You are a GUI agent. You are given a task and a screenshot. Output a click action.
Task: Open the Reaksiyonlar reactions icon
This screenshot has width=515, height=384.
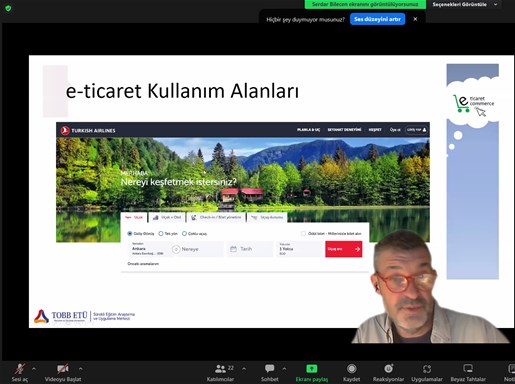(x=388, y=369)
